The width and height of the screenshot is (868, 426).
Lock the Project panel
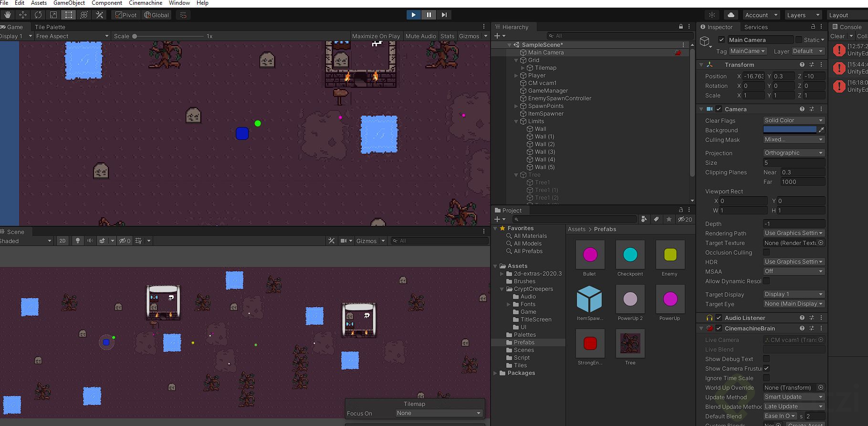tap(681, 210)
